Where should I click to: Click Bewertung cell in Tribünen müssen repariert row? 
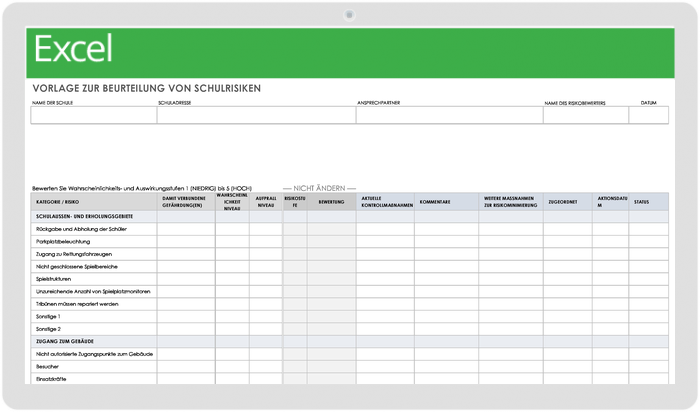coord(331,304)
